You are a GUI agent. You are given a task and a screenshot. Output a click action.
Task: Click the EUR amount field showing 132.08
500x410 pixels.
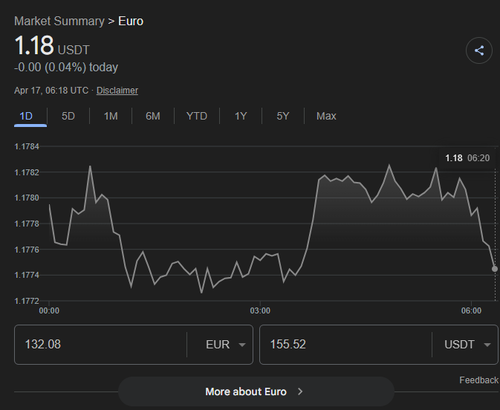pyautogui.click(x=100, y=345)
